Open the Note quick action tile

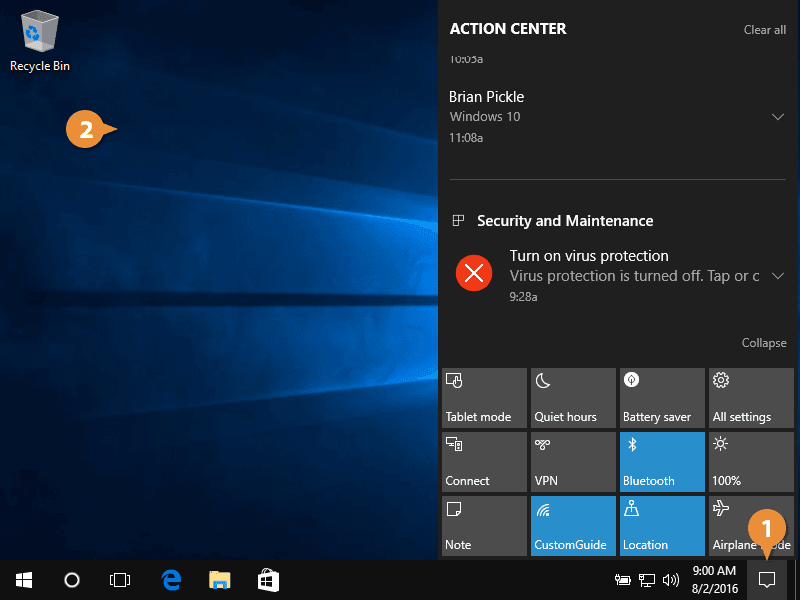484,526
